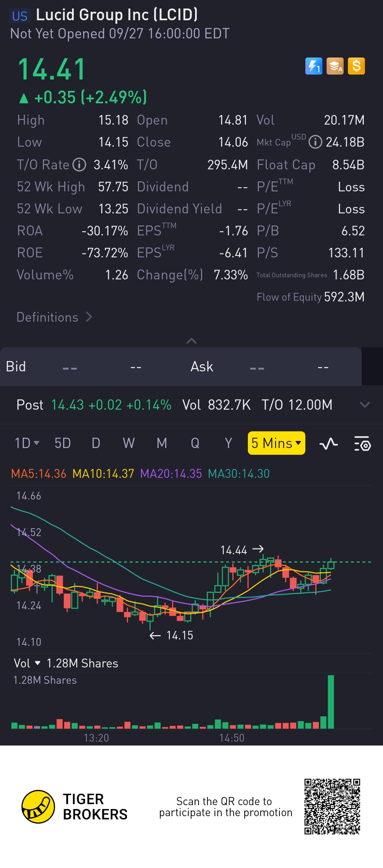Viewport: 383px width, 868px height.
Task: Tap the Tiger Brokers logo
Action: pyautogui.click(x=74, y=807)
